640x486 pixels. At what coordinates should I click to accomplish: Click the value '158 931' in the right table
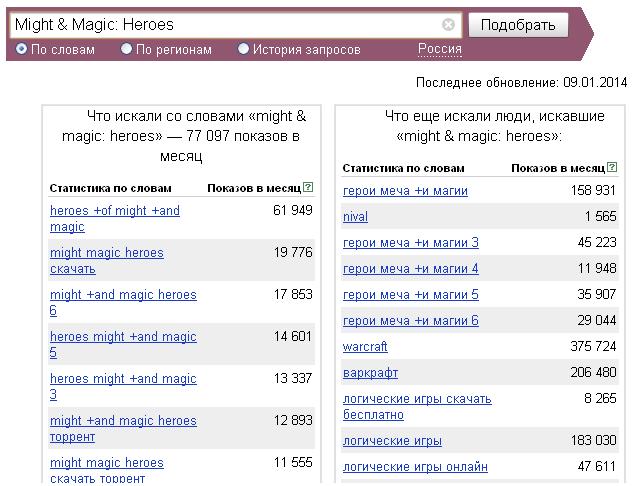coord(593,191)
